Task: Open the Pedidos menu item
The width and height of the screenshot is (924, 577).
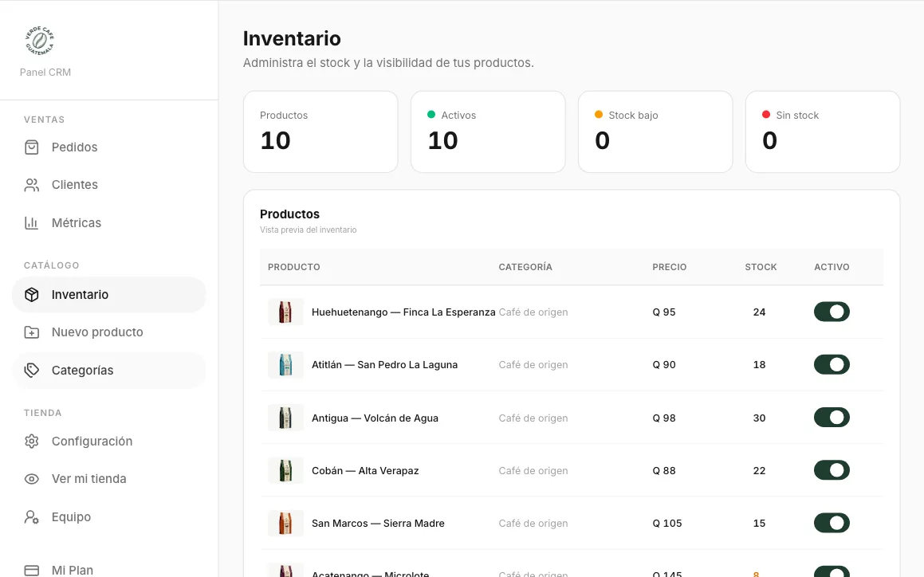Action: (x=109, y=147)
